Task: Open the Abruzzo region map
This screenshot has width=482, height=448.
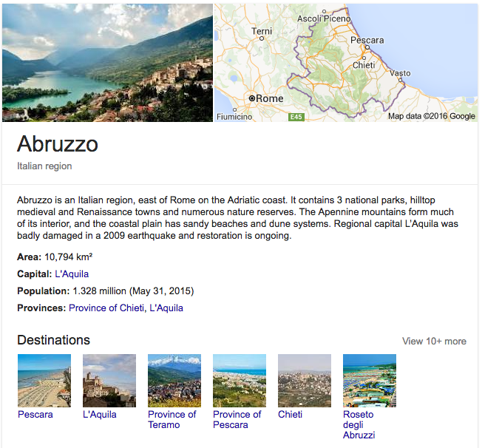Action: tap(346, 63)
